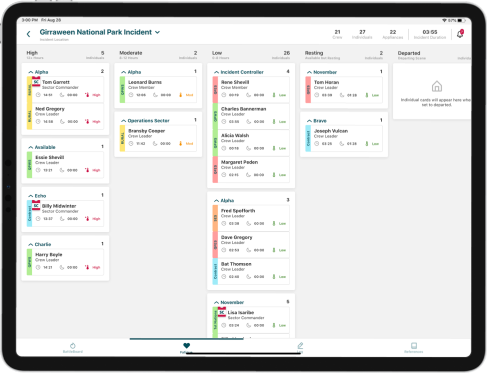Open the notifications bell
The height and width of the screenshot is (374, 487).
tap(460, 34)
